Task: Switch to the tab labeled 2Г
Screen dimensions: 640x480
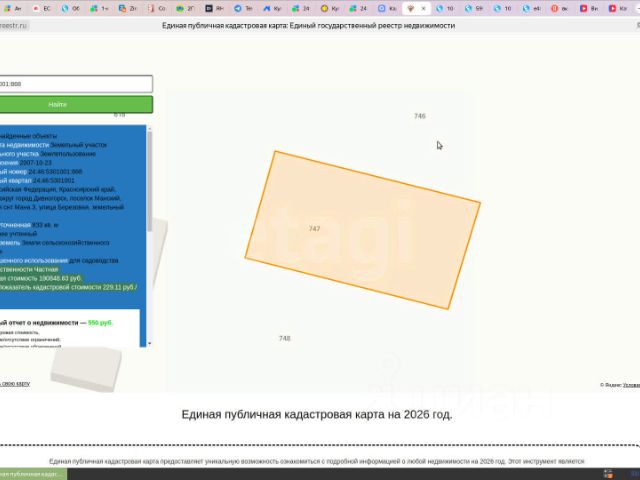Action: tap(185, 8)
